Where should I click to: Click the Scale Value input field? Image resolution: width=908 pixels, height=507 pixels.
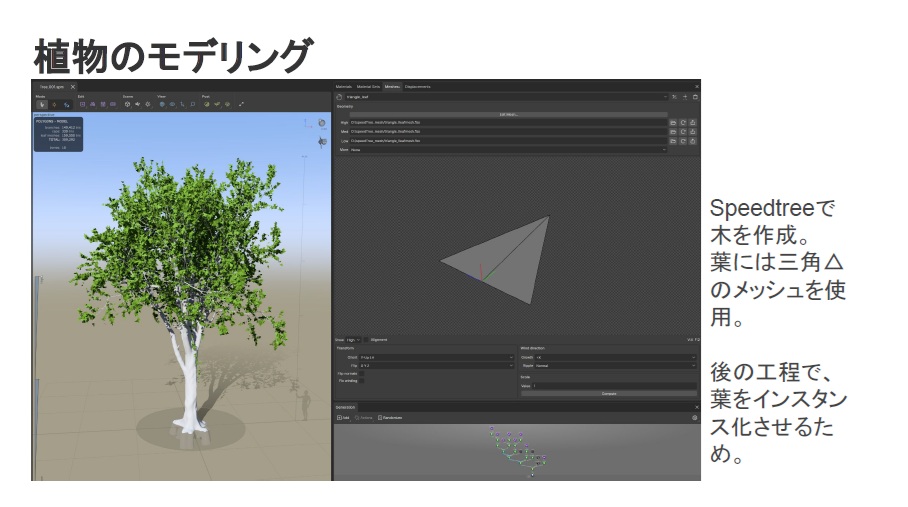click(614, 385)
